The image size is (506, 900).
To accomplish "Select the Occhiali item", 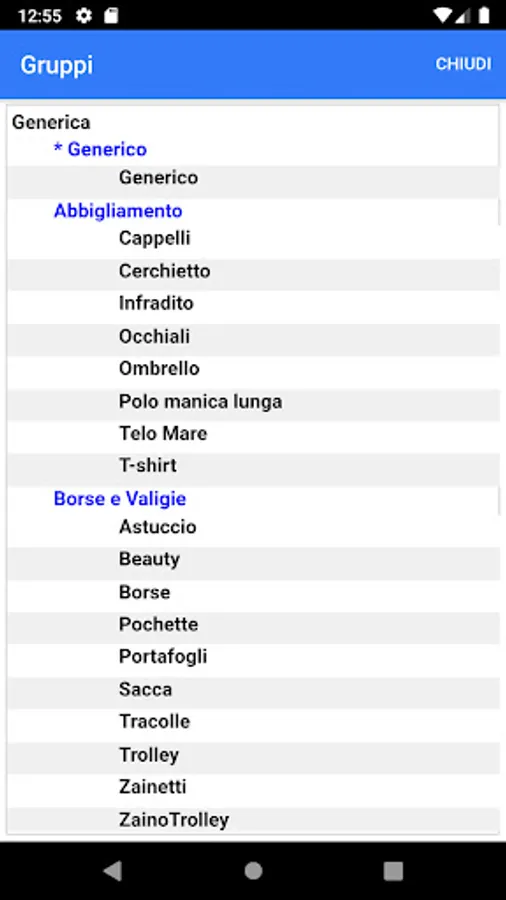I will pyautogui.click(x=253, y=336).
